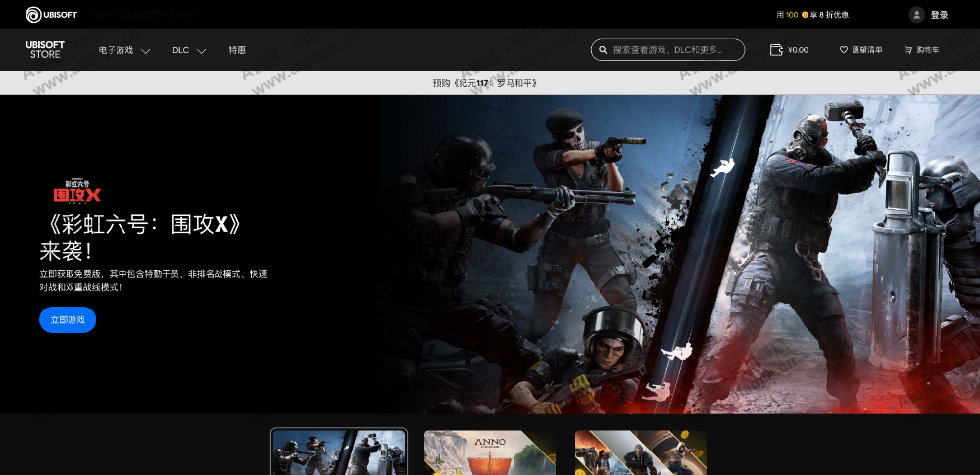
Task: Click the 登录 login link
Action: pyautogui.click(x=939, y=15)
